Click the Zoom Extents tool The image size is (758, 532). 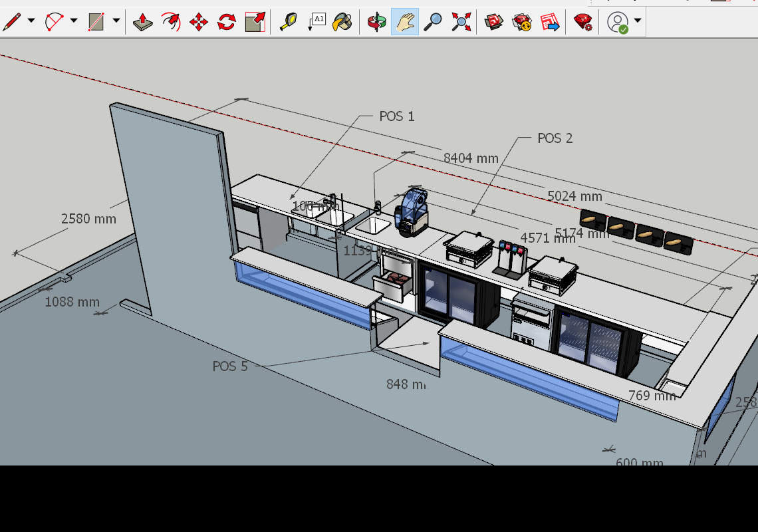pos(461,22)
